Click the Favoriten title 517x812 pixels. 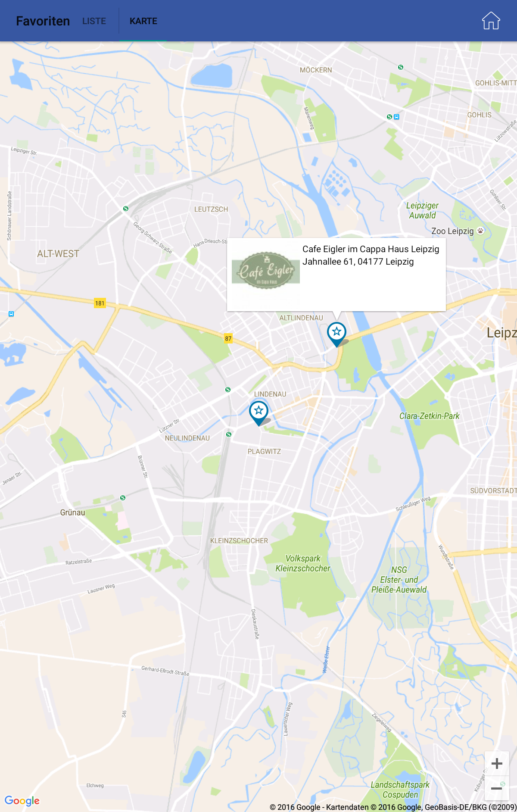pyautogui.click(x=43, y=21)
